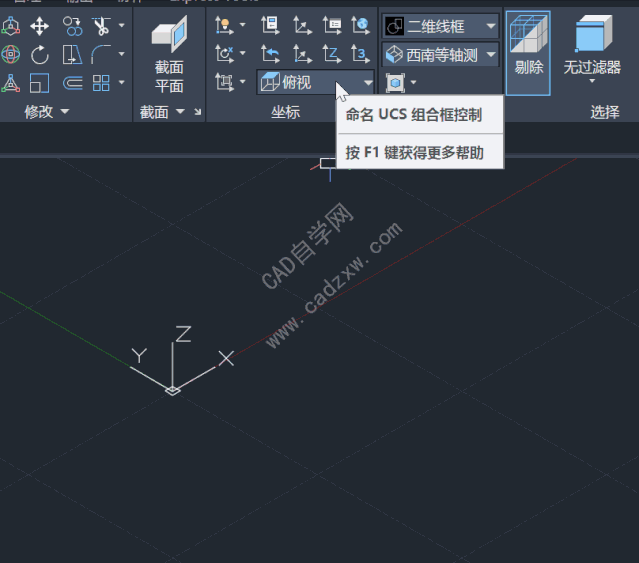
Task: Select the Array tool
Action: [101, 83]
